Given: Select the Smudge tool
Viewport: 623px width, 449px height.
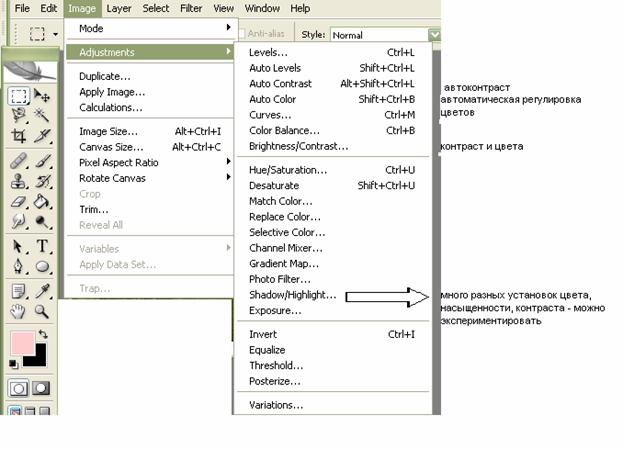Looking at the screenshot, I should [x=18, y=221].
